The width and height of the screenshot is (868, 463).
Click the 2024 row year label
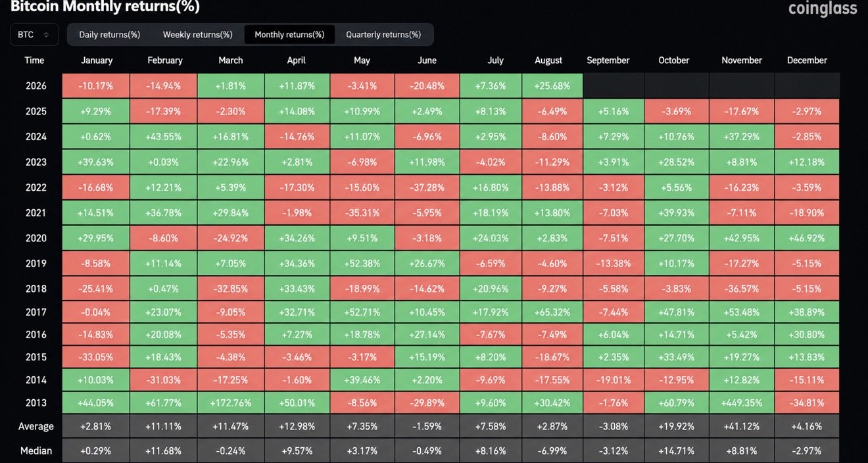36,137
